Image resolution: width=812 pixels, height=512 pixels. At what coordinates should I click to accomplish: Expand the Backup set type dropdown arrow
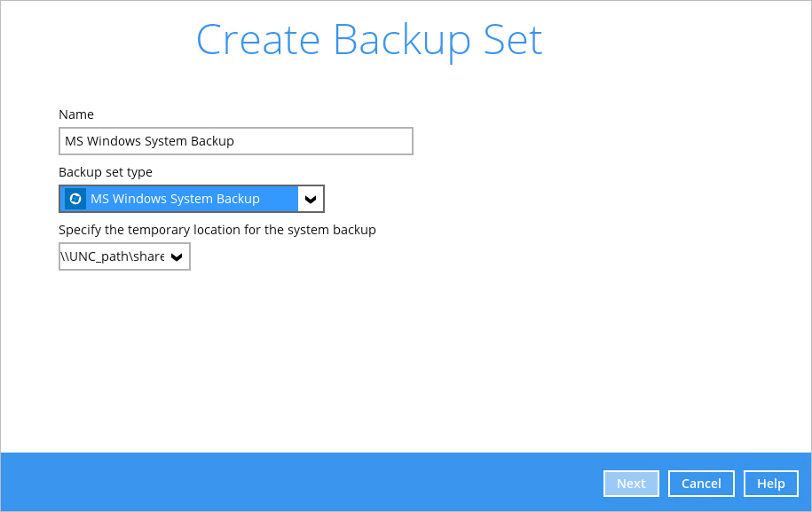click(x=311, y=199)
